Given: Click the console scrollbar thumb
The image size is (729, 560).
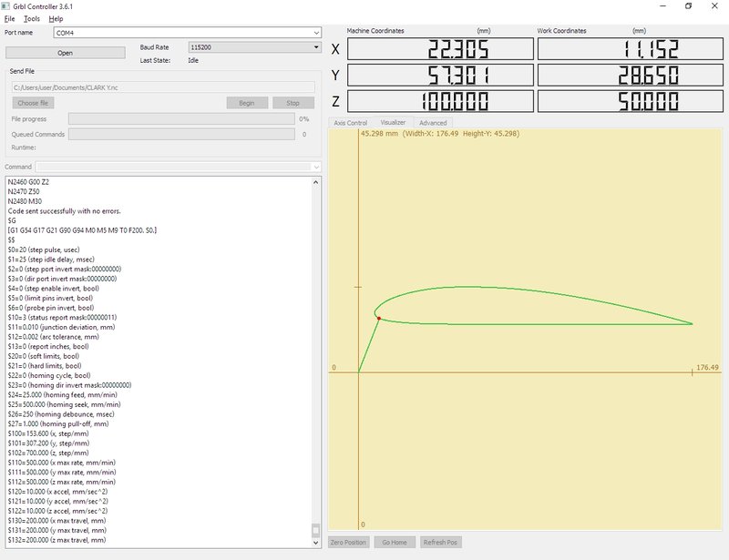Looking at the screenshot, I should tap(315, 530).
